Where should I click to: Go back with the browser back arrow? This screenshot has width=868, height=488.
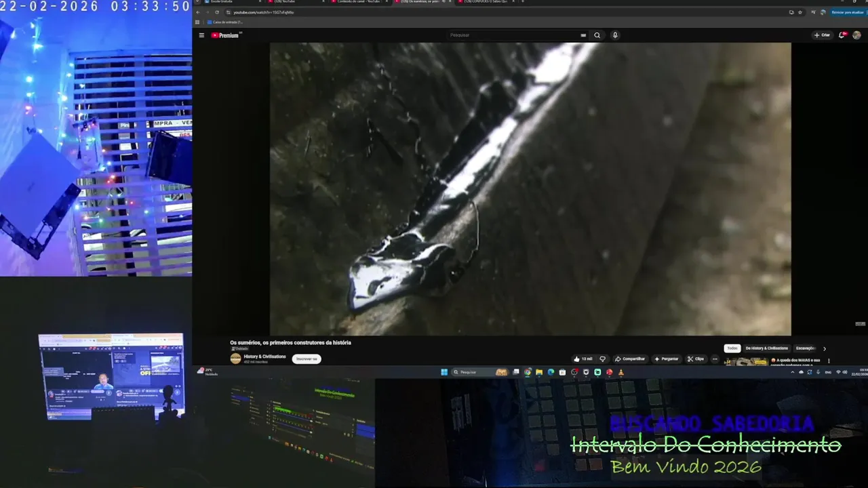pos(199,12)
